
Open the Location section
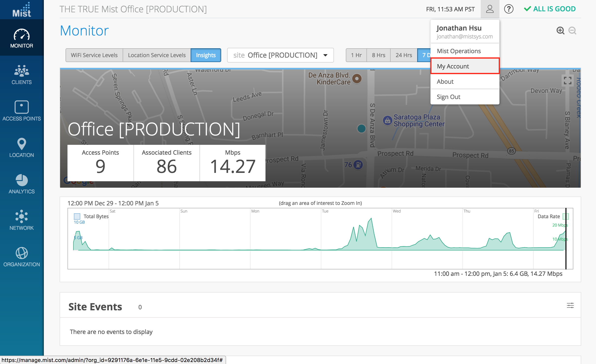click(x=22, y=147)
